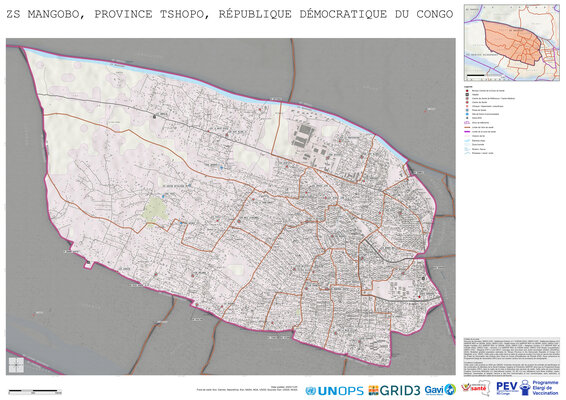Click the index grid box on the map
566x400 pixels.
(x=16, y=365)
